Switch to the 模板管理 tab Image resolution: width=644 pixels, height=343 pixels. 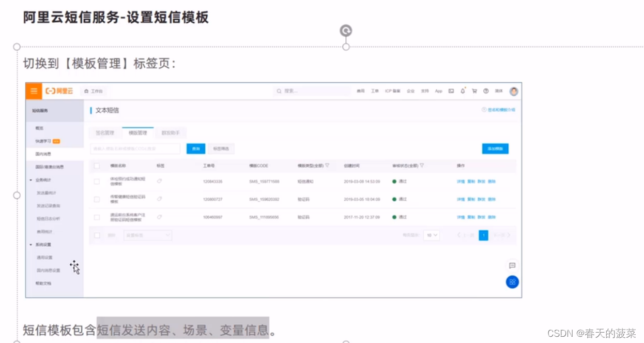coord(138,133)
